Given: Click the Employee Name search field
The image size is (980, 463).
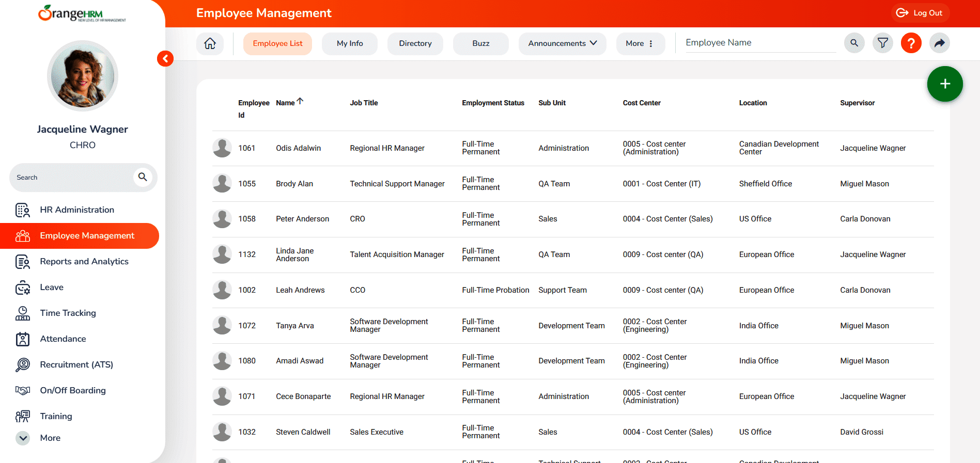Looking at the screenshot, I should coord(759,43).
